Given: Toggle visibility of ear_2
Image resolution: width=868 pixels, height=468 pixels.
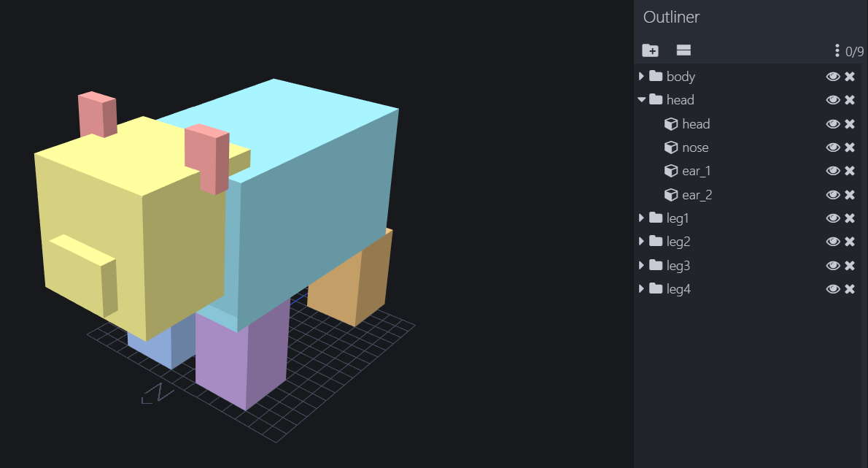Looking at the screenshot, I should [832, 195].
